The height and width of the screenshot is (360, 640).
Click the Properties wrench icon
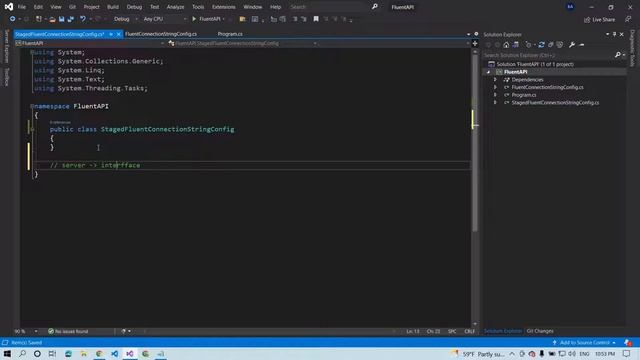(572, 45)
